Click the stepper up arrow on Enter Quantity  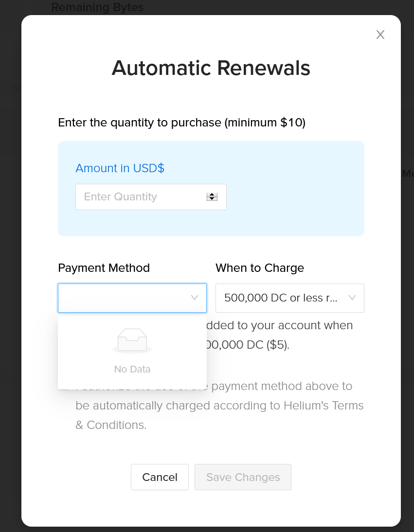click(x=212, y=194)
